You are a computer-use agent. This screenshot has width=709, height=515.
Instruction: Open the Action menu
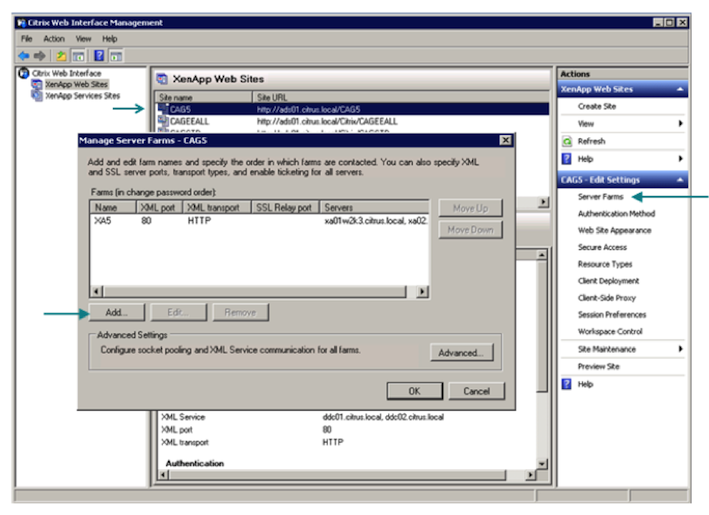pos(53,38)
